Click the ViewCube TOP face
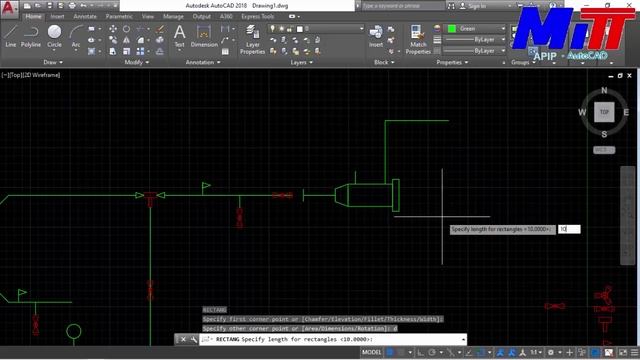The image size is (640, 360). coord(604,112)
